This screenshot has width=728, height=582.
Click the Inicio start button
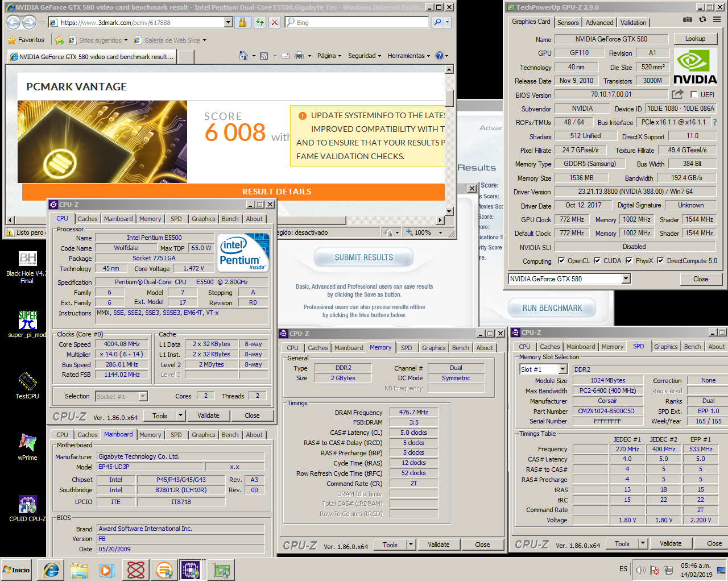pos(16,569)
